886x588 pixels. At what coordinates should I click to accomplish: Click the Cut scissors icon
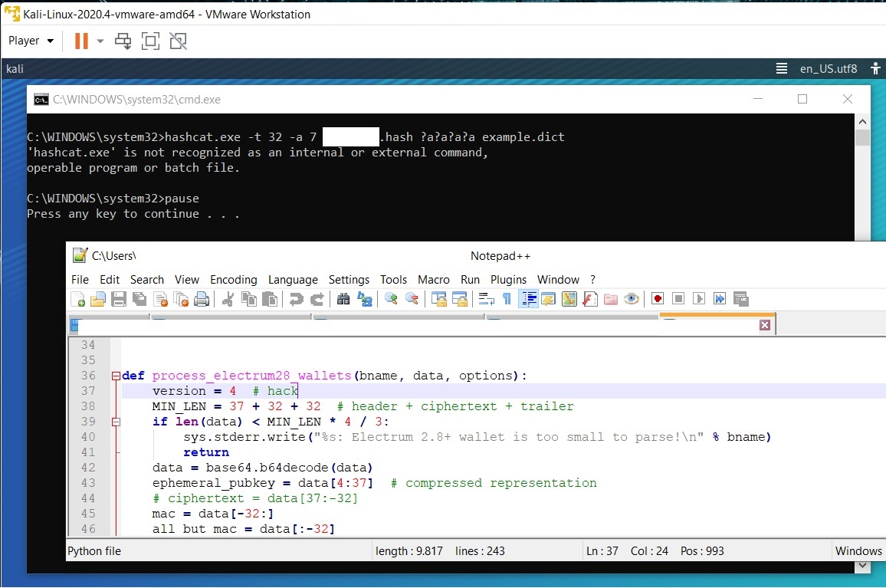pos(228,299)
